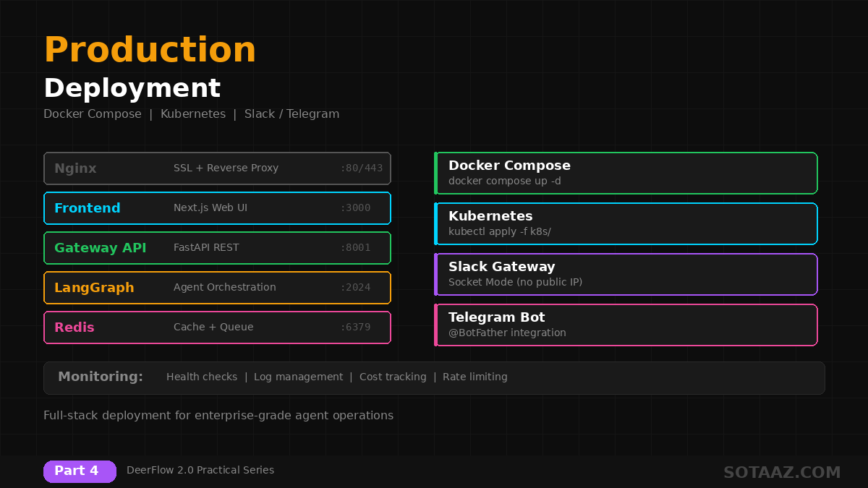Click 'Log management' in the monitoring bar
The height and width of the screenshot is (488, 868).
point(299,377)
